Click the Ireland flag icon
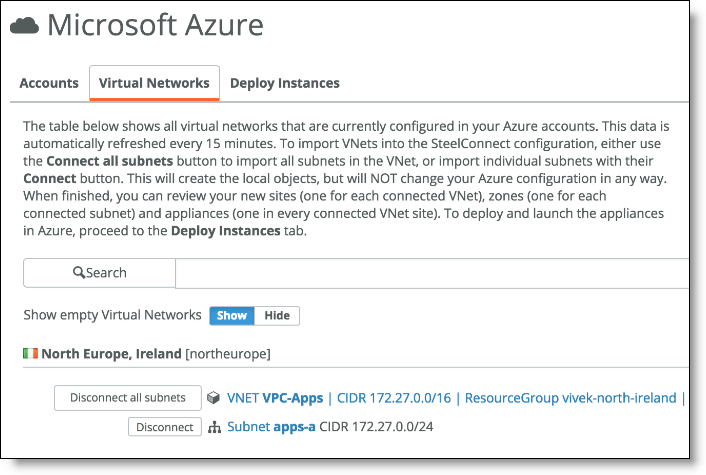 [x=31, y=353]
